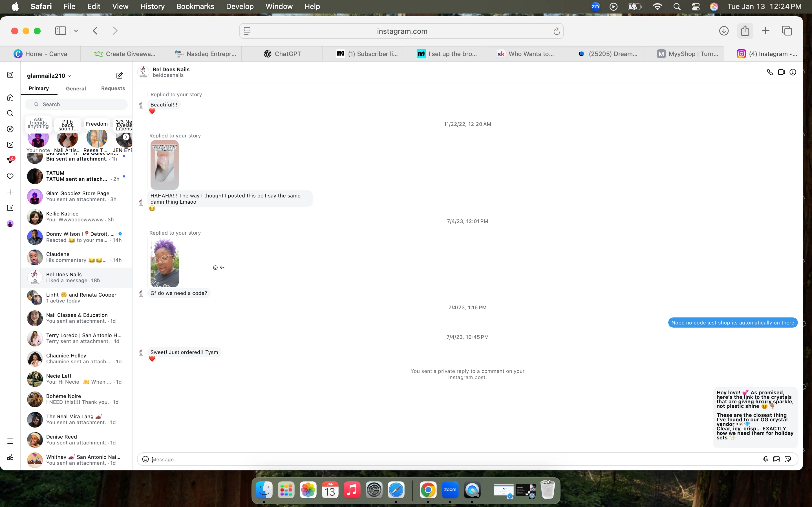Open Instagram Explore compass icon

(x=10, y=129)
